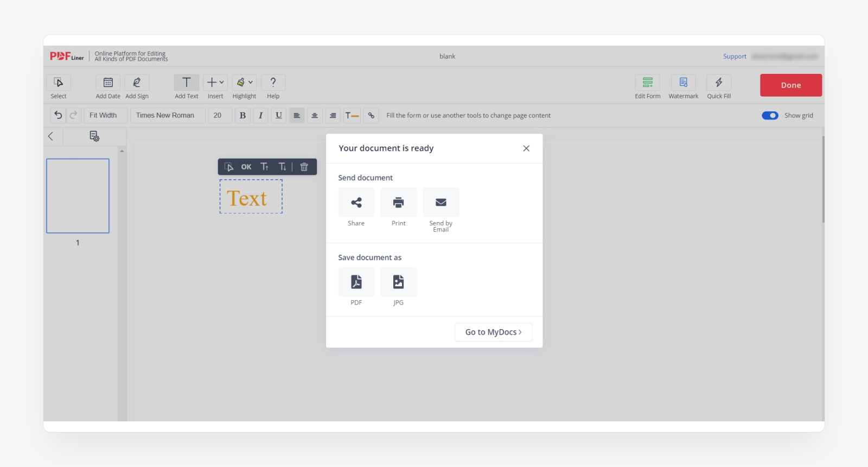Image resolution: width=868 pixels, height=467 pixels.
Task: Toggle the Show grid switch
Action: tap(770, 115)
